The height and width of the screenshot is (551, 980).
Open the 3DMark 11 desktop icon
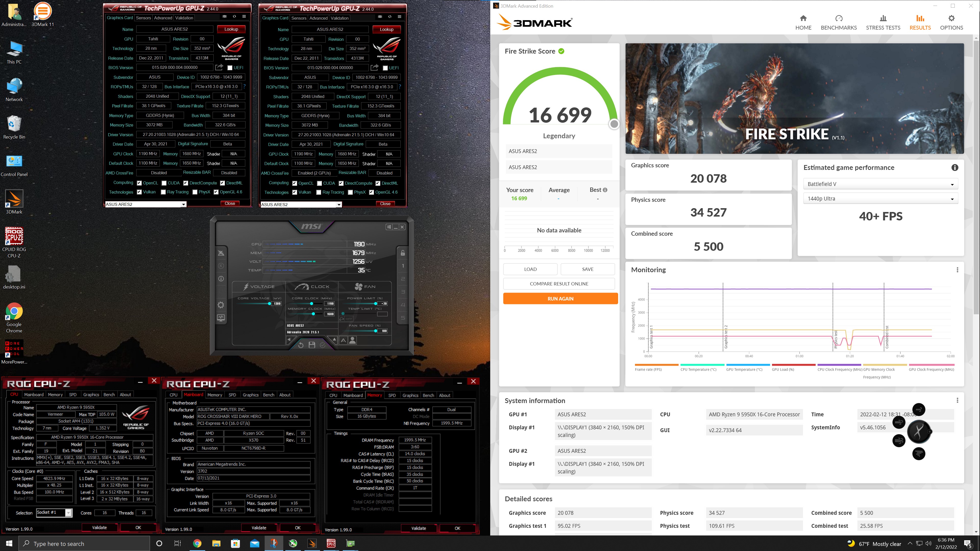tap(43, 15)
